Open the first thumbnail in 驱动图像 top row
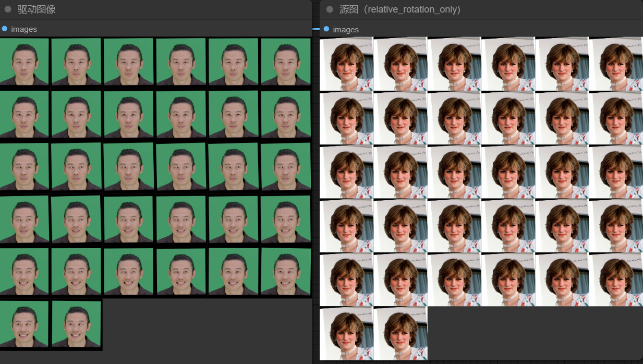This screenshot has height=364, width=643. 25,62
